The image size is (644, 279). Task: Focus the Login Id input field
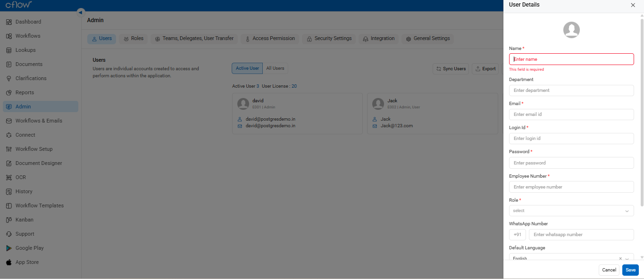[x=571, y=139]
